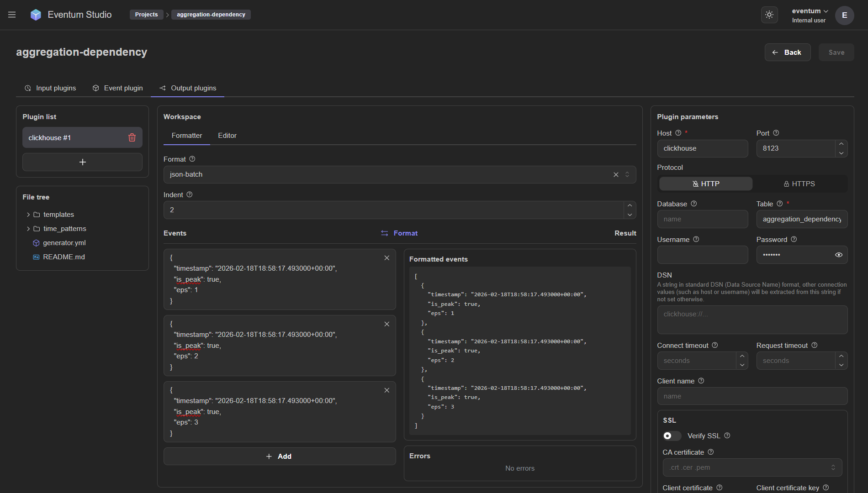868x493 pixels.
Task: Delete the clickhouse #1 plugin
Action: click(132, 137)
